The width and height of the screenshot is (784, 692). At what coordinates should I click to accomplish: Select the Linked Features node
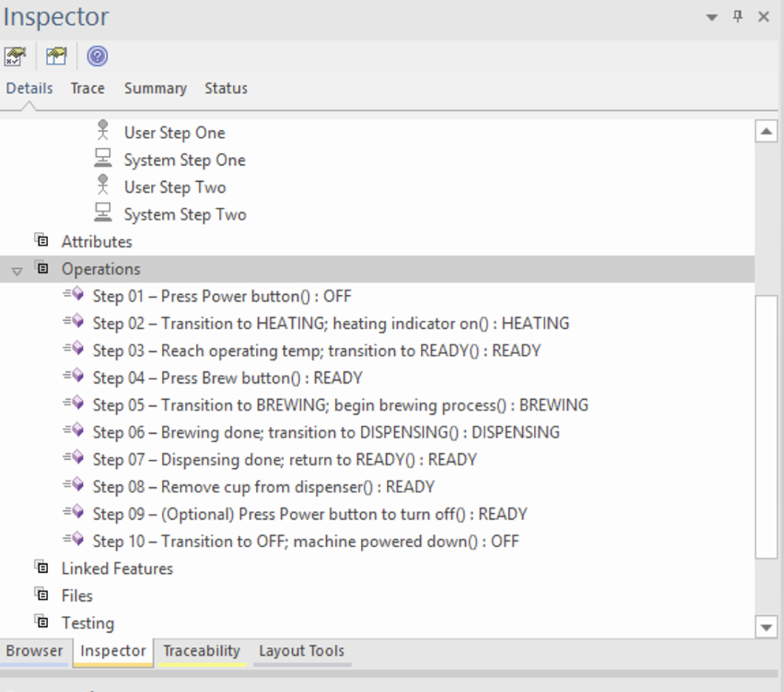tap(117, 569)
